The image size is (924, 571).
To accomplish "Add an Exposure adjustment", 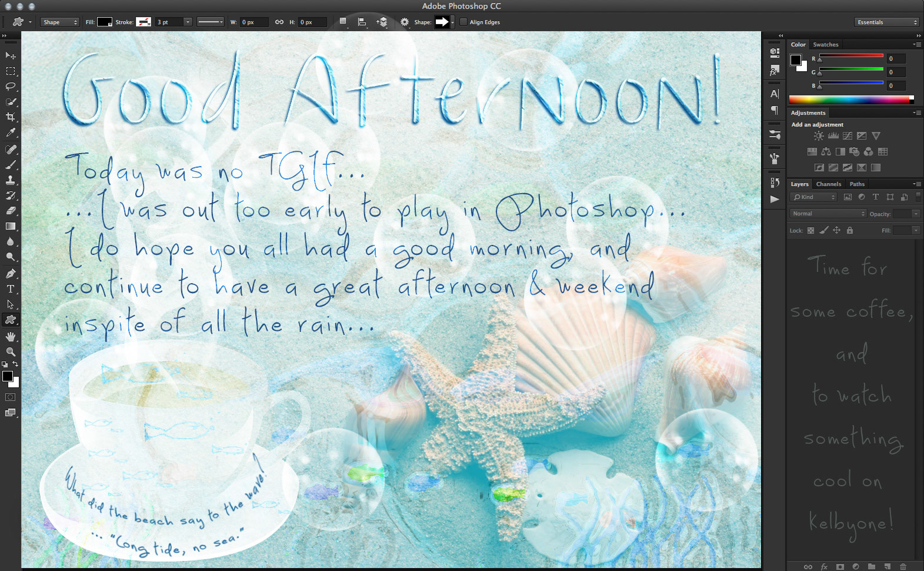I will click(862, 136).
